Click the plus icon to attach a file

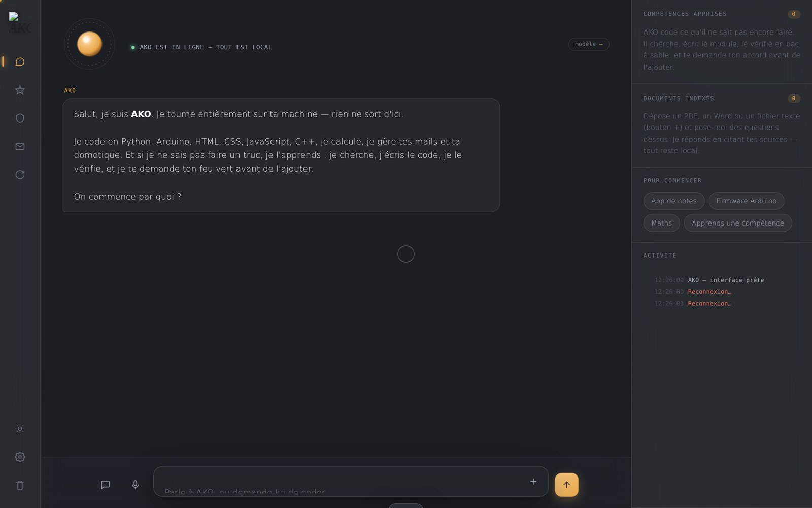[533, 482]
